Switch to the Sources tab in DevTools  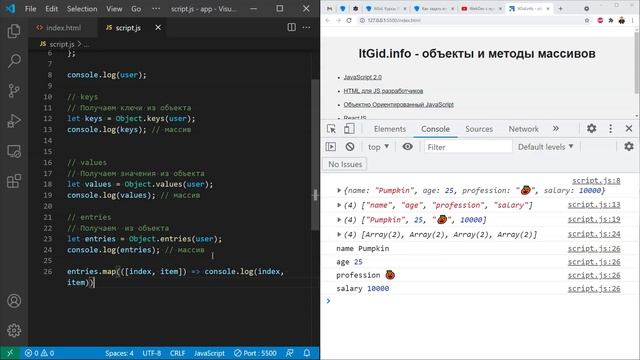point(479,129)
